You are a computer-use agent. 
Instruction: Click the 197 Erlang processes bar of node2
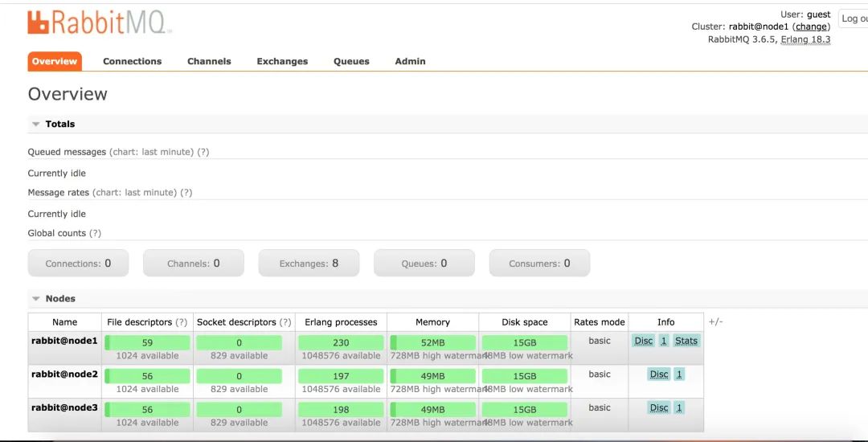point(341,376)
